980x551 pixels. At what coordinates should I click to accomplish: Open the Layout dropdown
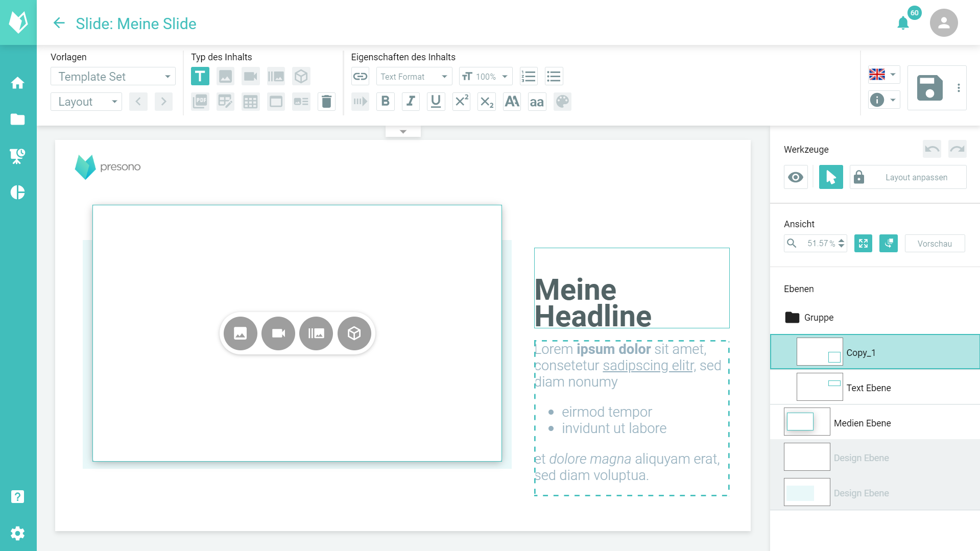(86, 102)
